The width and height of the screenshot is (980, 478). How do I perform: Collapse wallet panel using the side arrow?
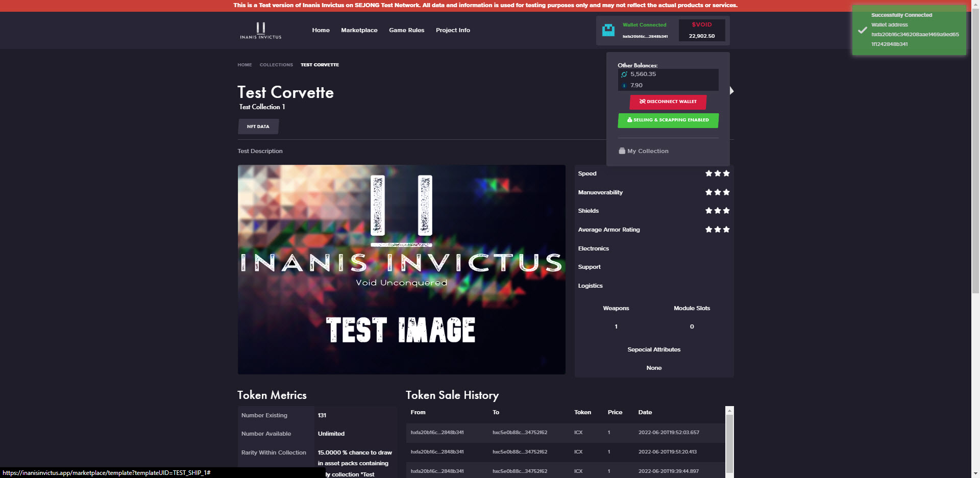point(732,91)
